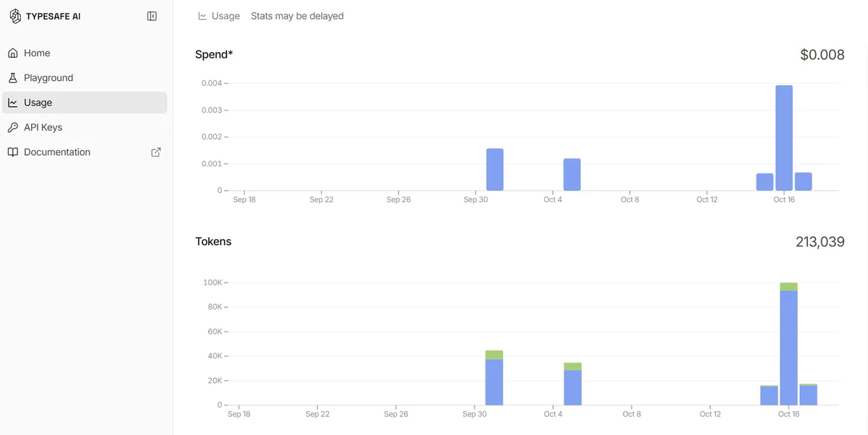868x435 pixels.
Task: Click the Spend* chart heading
Action: tap(214, 54)
